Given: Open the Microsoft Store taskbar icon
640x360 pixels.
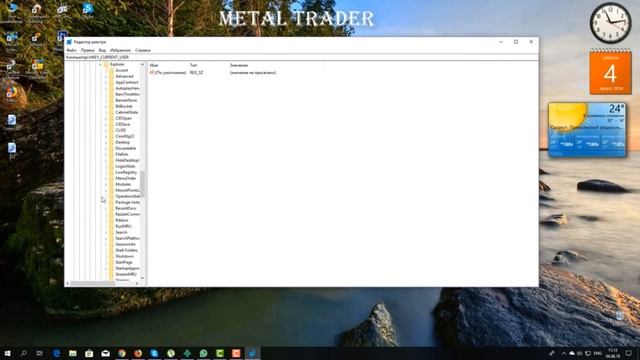Looking at the screenshot, I should 89,353.
